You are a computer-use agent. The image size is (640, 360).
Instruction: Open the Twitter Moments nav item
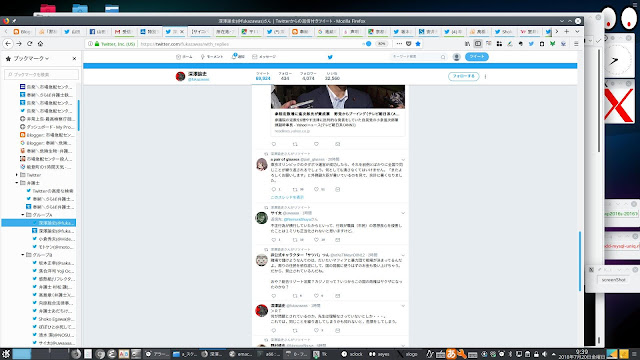coord(212,57)
